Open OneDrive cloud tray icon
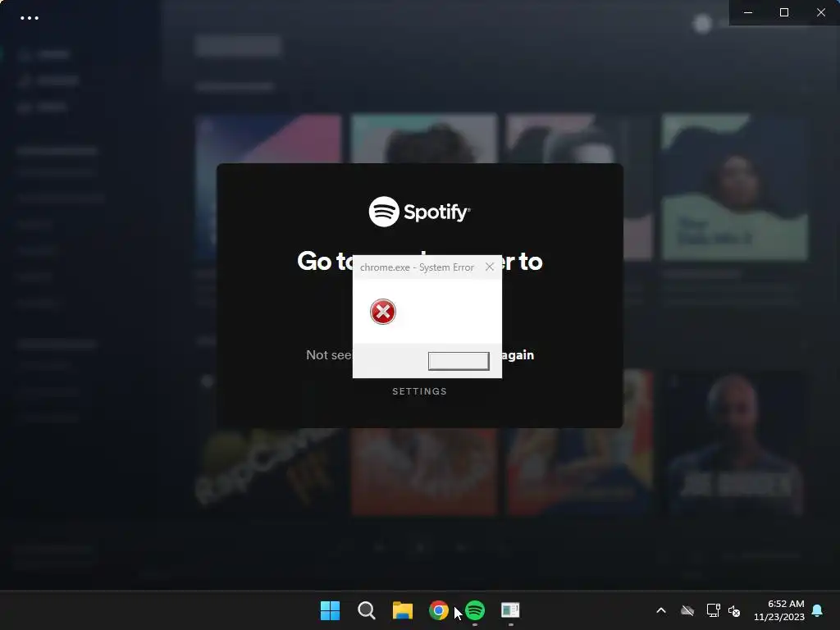 [687, 610]
